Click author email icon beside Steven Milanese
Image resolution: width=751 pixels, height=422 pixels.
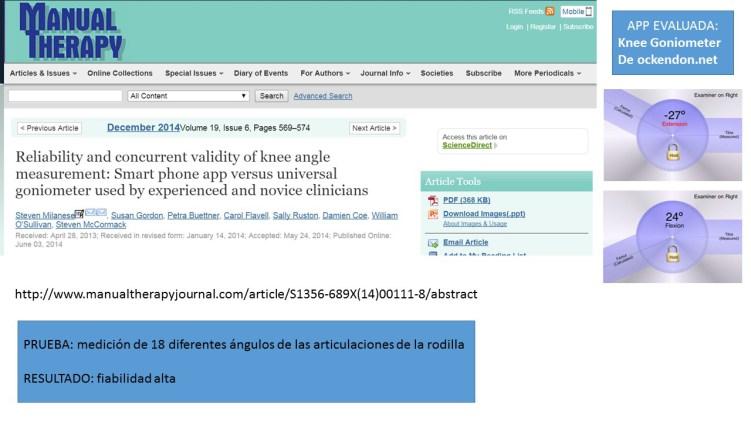(96, 212)
